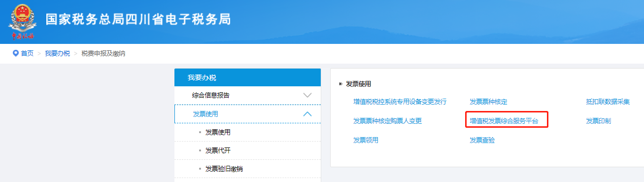The image size is (644, 182).
Task: Click the arrow bullet beside the 发票使用 heading
Action: click(341, 84)
